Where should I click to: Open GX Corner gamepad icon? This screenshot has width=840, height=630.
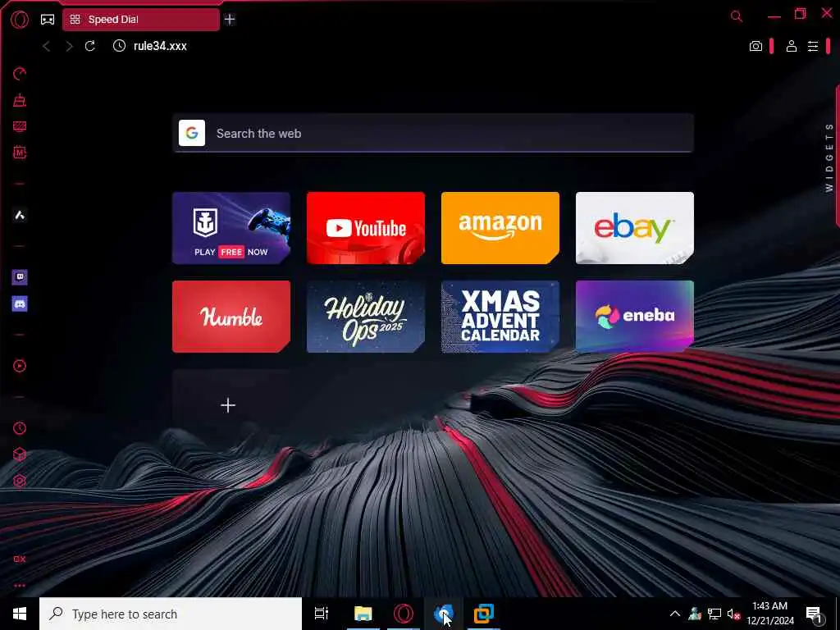point(48,20)
